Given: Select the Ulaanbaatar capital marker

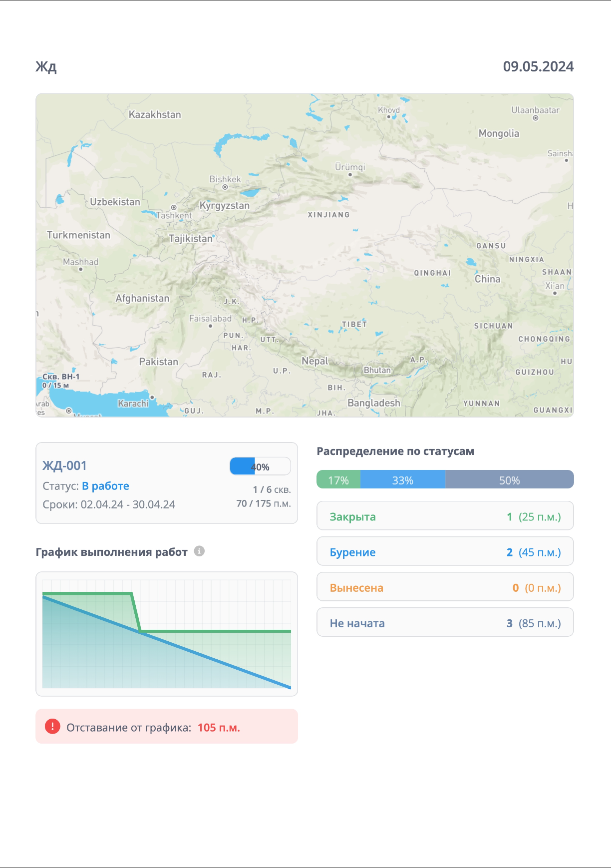Looking at the screenshot, I should click(536, 118).
